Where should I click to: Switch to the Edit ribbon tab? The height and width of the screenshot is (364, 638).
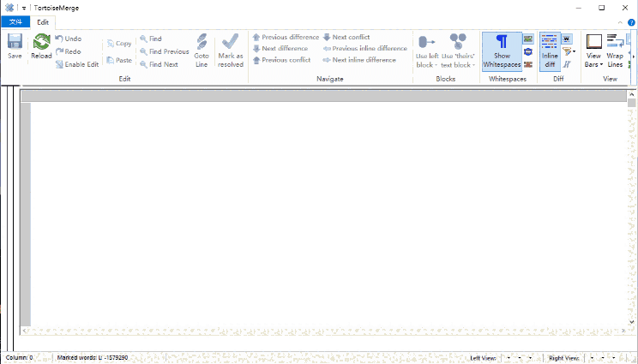point(43,22)
